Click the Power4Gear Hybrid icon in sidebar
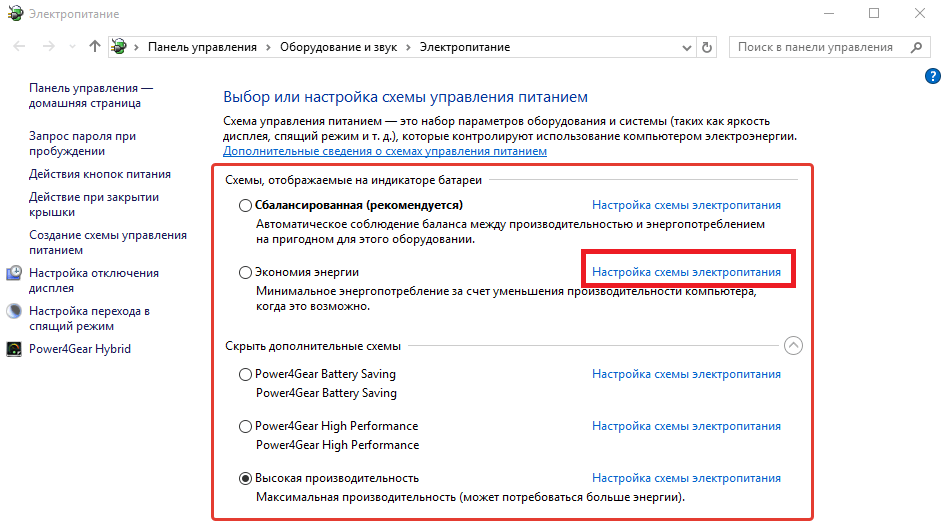 (x=15, y=349)
